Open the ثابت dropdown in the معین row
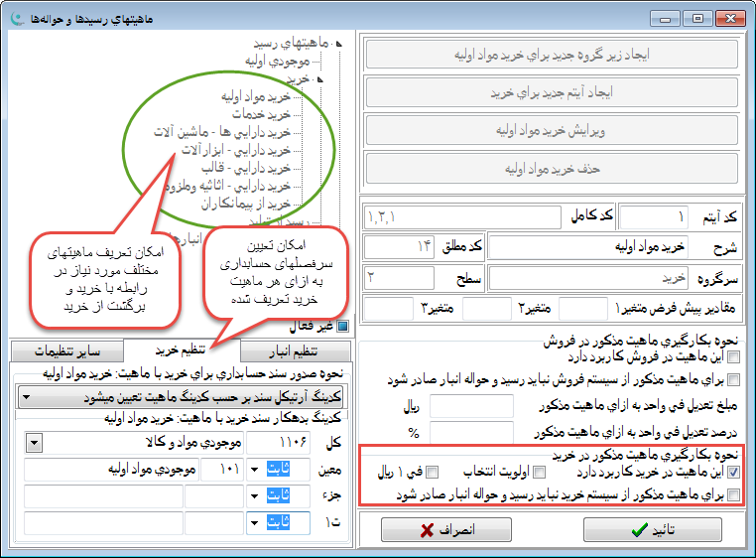Viewport: 756px width, 558px height. tap(253, 469)
